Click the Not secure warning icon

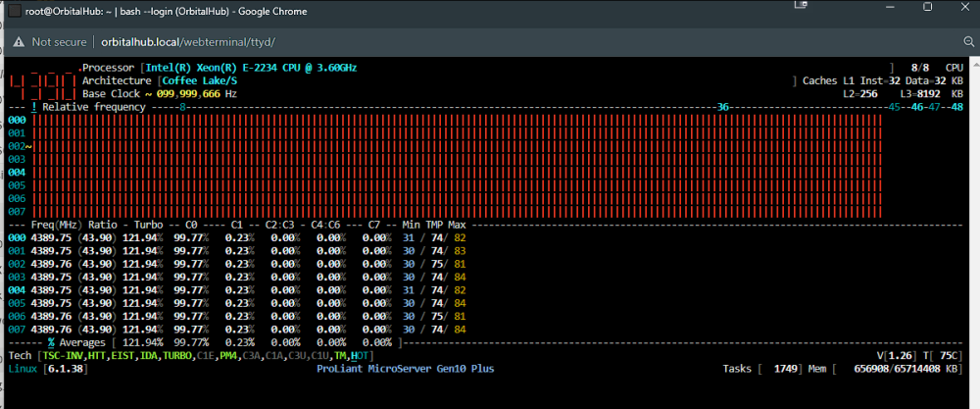[20, 42]
